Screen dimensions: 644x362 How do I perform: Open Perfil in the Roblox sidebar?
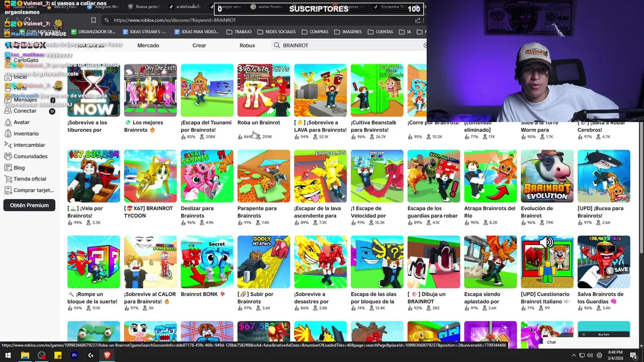(20, 88)
